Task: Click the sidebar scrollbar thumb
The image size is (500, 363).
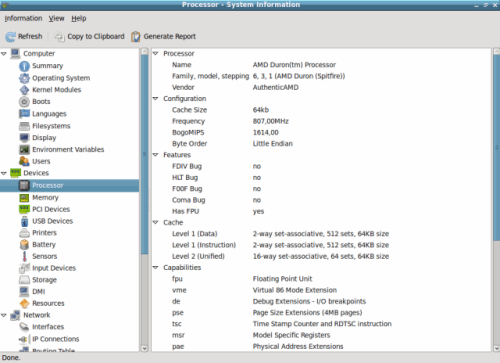Action: pos(144,154)
